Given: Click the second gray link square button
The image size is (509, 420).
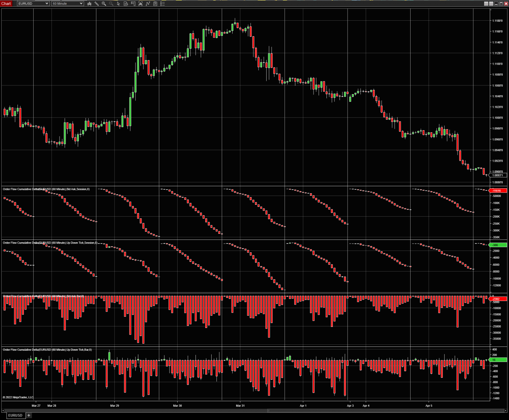Looking at the screenshot, I should (491, 3).
